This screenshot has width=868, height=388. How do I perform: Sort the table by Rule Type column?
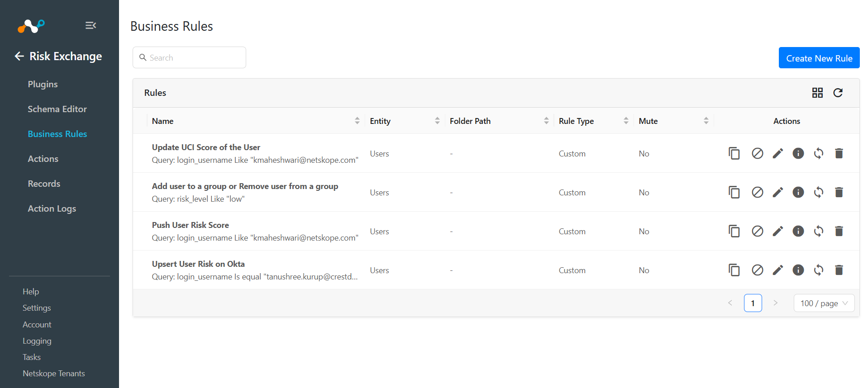(x=626, y=121)
